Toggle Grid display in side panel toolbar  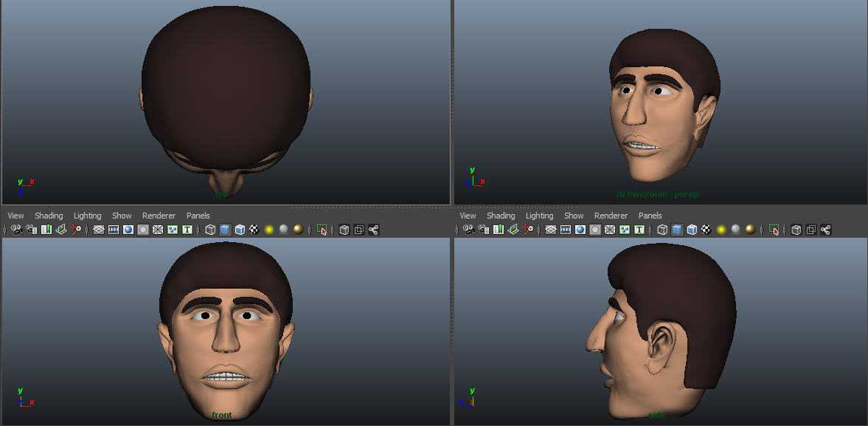(x=551, y=230)
